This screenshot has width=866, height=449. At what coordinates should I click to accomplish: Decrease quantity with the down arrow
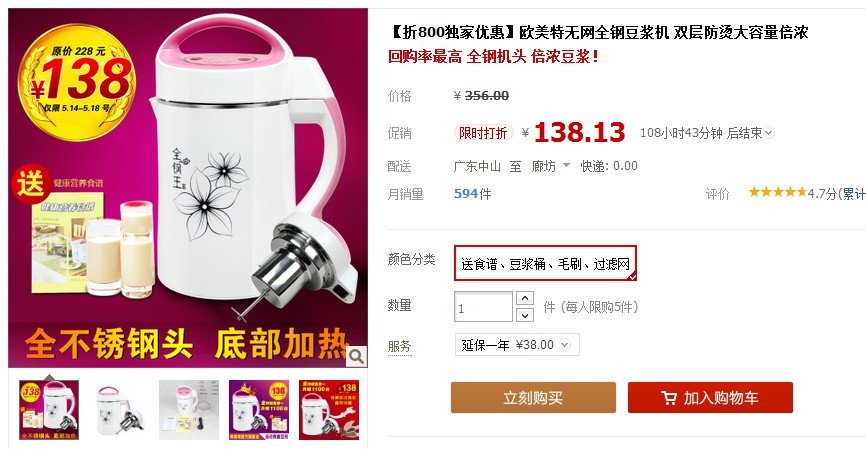[x=525, y=315]
